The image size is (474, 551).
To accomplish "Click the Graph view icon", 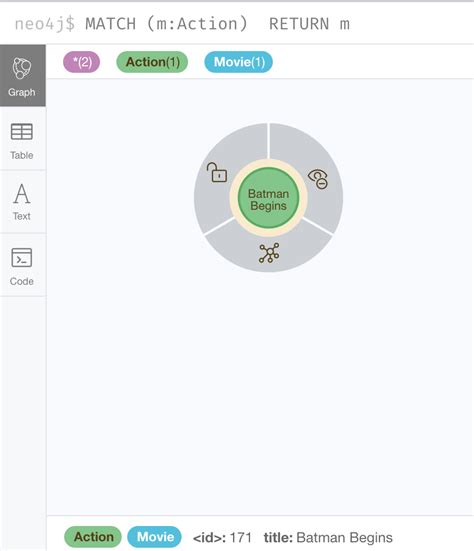I will pyautogui.click(x=22, y=68).
